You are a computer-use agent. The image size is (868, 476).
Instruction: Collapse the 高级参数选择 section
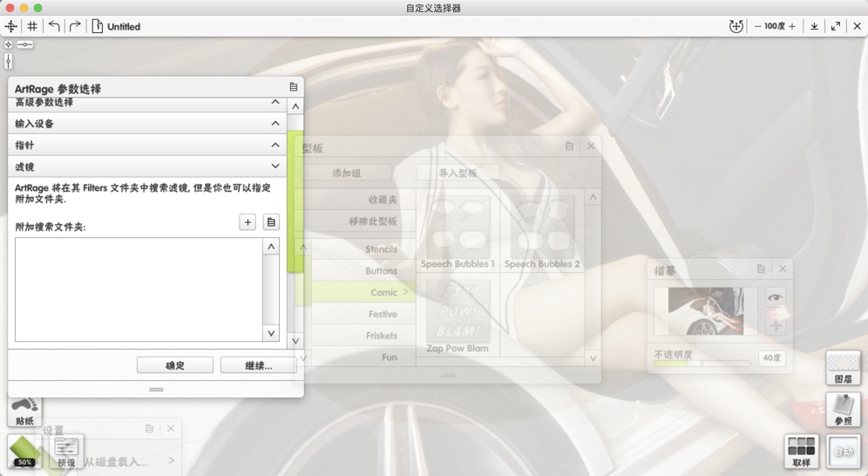tap(275, 102)
